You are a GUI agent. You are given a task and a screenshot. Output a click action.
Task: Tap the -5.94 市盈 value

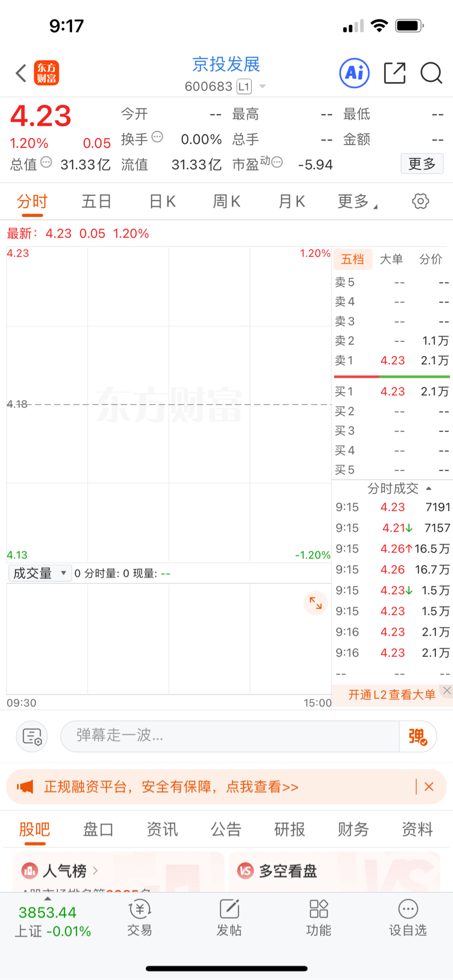pos(316,165)
